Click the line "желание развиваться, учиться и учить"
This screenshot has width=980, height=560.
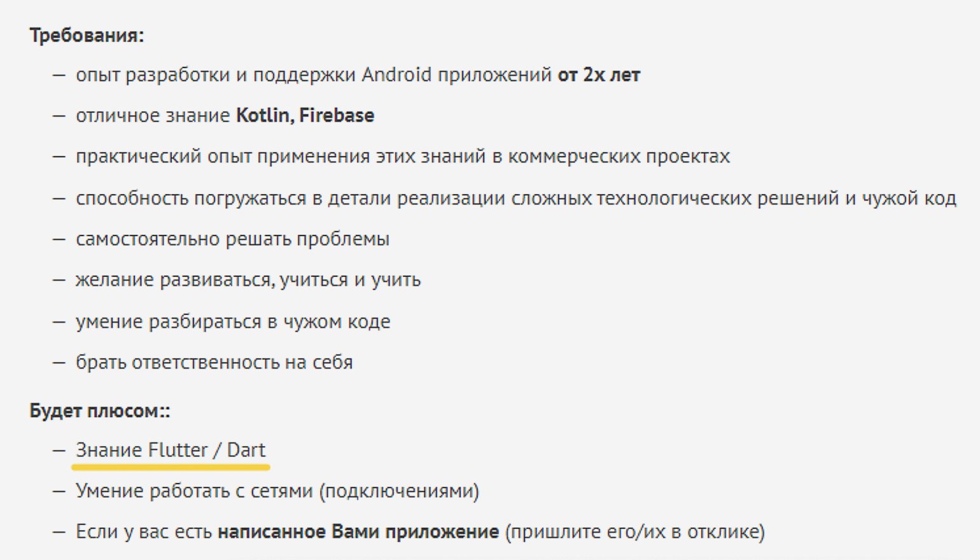248,280
